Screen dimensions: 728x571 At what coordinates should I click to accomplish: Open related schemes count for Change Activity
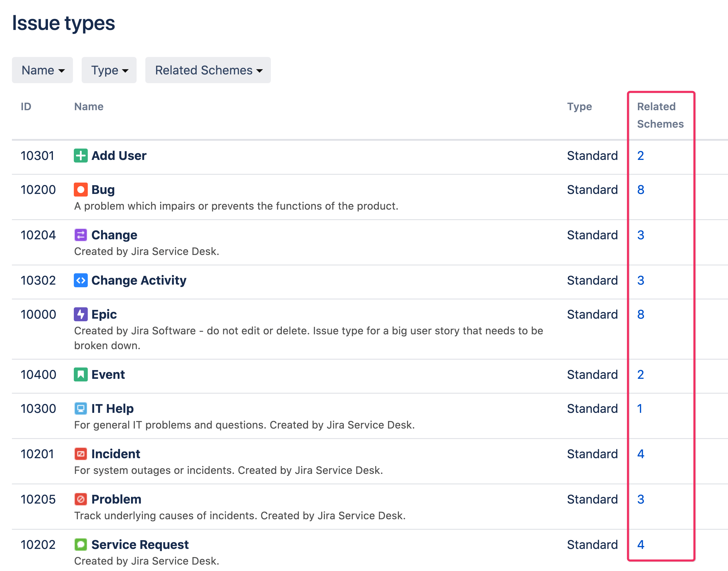(641, 281)
